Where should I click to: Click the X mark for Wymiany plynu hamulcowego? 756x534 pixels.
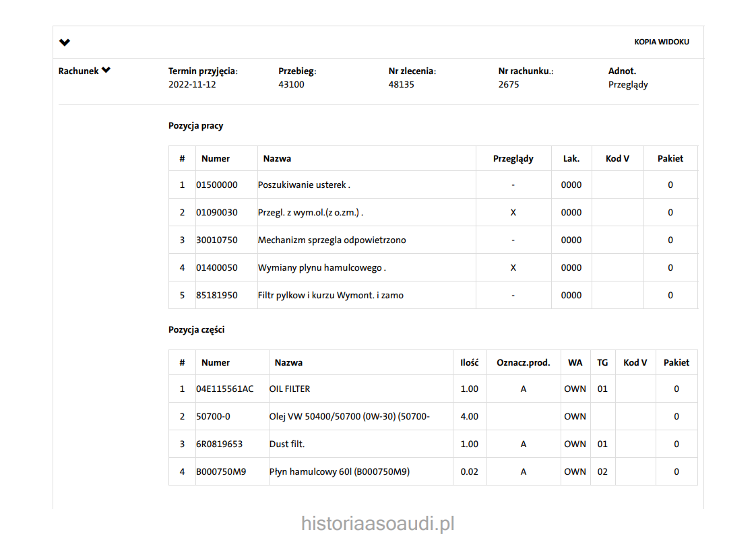point(513,268)
